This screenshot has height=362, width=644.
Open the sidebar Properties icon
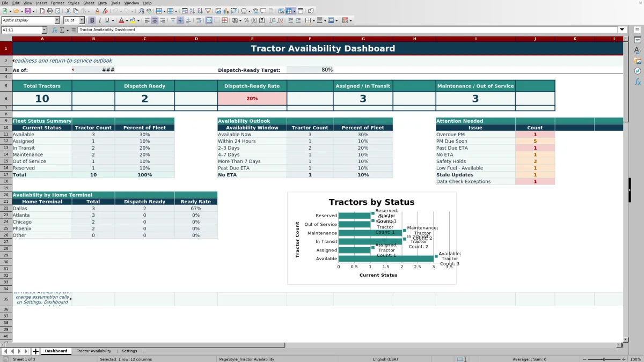638,40
